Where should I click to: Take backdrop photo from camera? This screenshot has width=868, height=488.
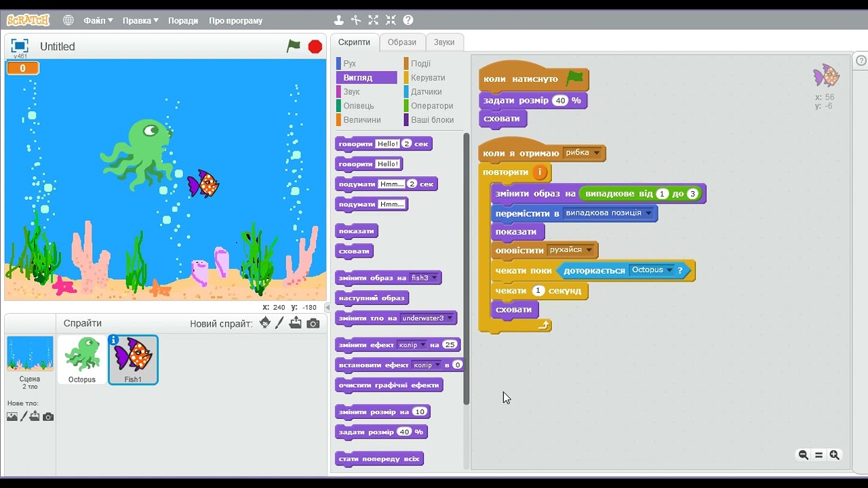click(x=48, y=417)
